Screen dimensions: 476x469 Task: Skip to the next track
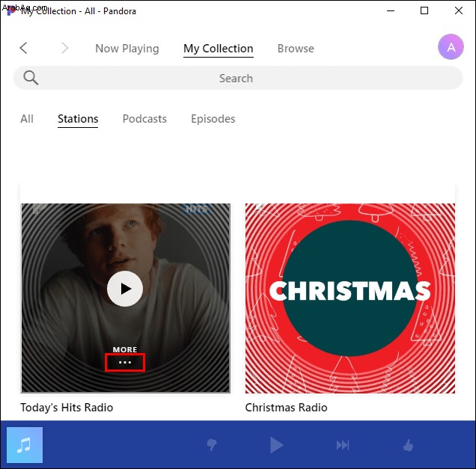tap(343, 445)
